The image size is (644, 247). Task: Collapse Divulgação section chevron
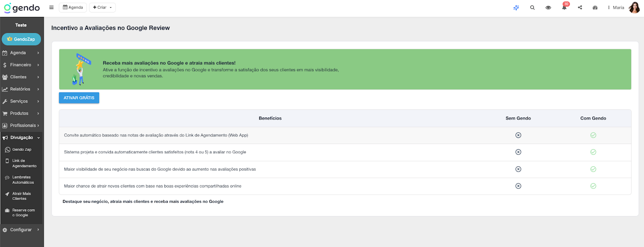pyautogui.click(x=39, y=138)
